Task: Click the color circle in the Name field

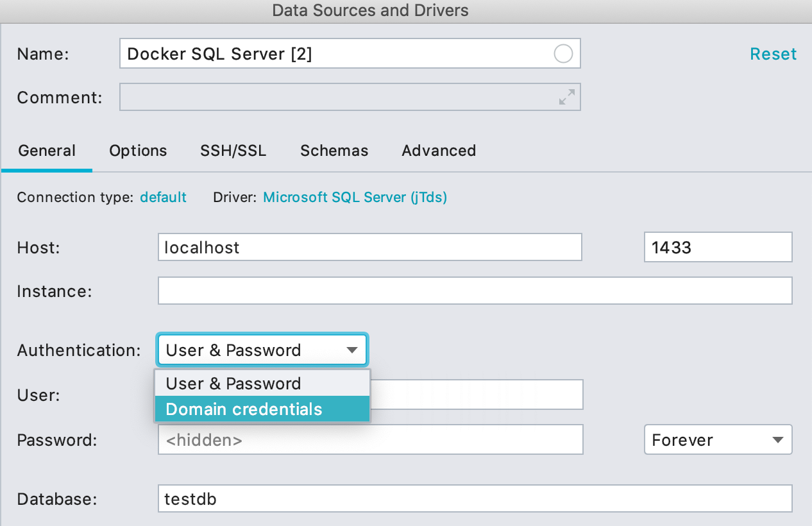Action: pyautogui.click(x=563, y=54)
